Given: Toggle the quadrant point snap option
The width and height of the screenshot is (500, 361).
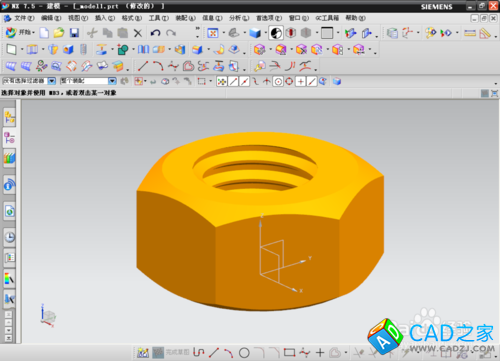Looking at the screenshot, I should click(289, 81).
